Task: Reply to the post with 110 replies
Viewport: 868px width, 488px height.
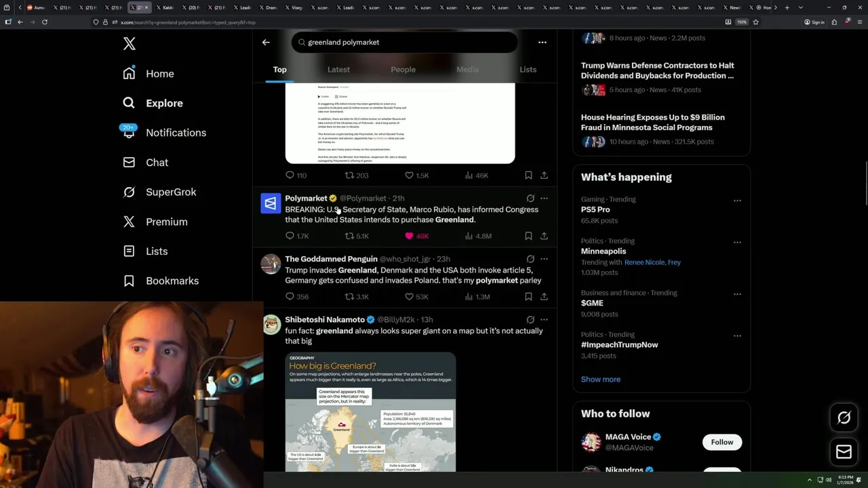Action: click(296, 176)
